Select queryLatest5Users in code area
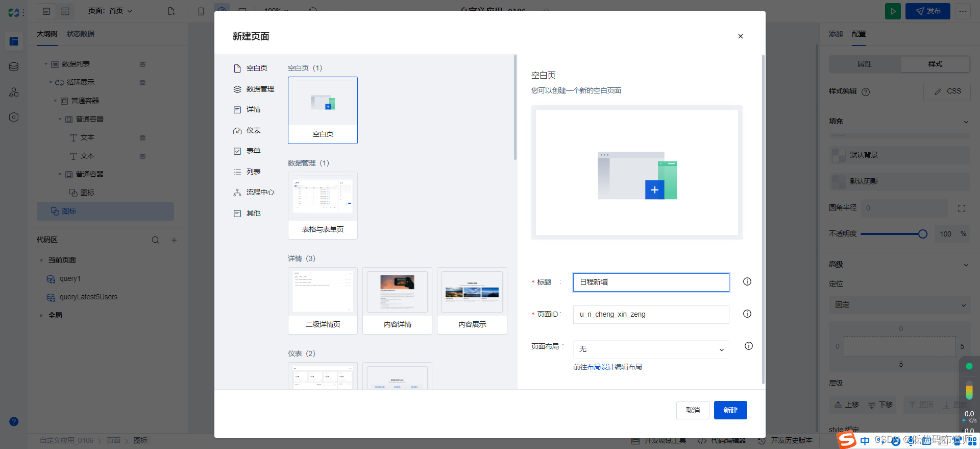 88,297
